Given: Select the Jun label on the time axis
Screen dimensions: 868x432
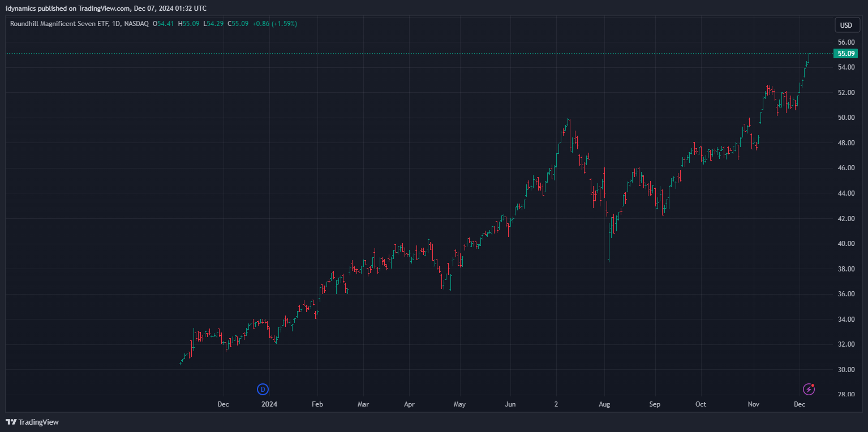Looking at the screenshot, I should 510,404.
